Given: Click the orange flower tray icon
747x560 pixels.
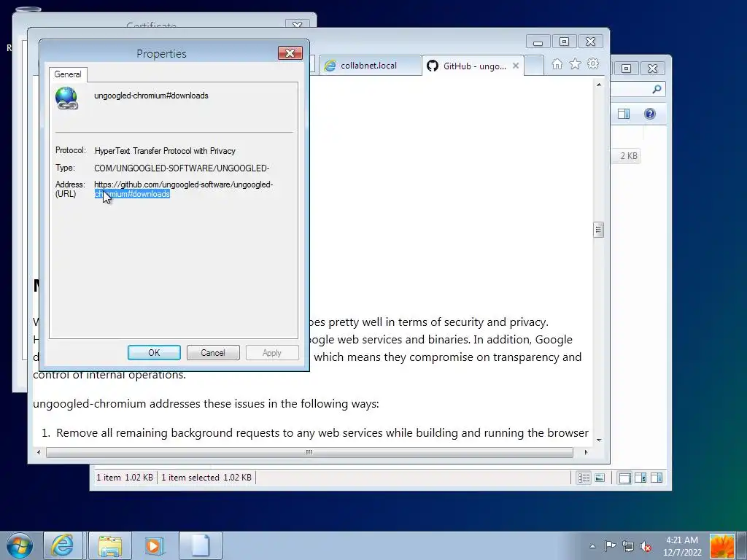Looking at the screenshot, I should pos(722,546).
